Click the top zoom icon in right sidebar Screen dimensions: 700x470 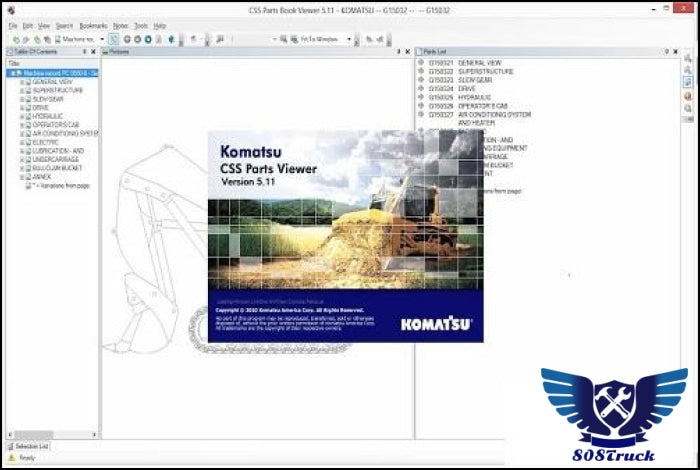688,57
